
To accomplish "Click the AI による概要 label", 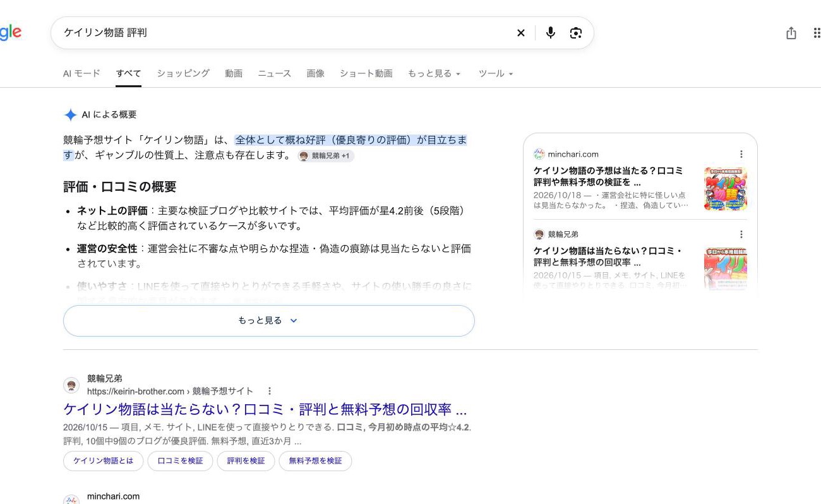I will [109, 115].
